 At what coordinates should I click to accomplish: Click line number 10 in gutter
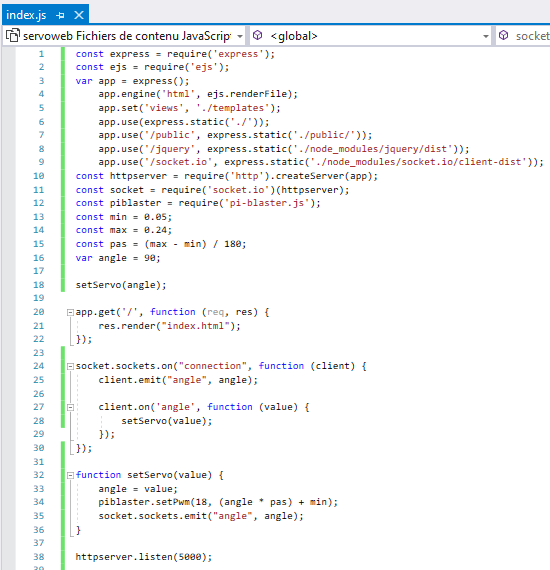[39, 176]
